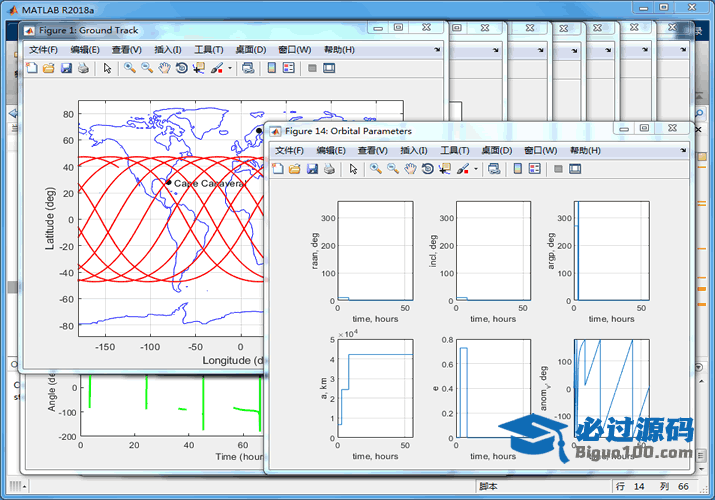
Task: Open docking arrow menu in Figure 14 menubar
Action: click(683, 150)
